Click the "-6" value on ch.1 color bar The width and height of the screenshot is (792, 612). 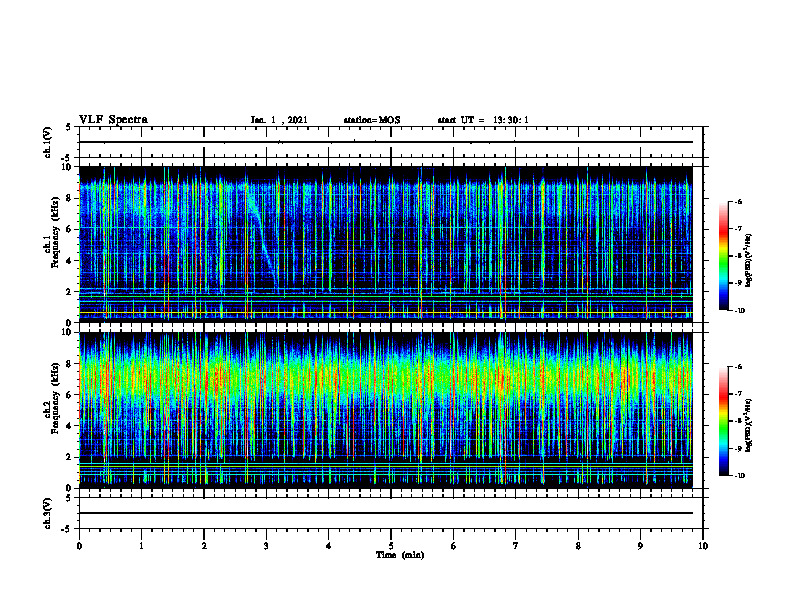click(x=738, y=201)
